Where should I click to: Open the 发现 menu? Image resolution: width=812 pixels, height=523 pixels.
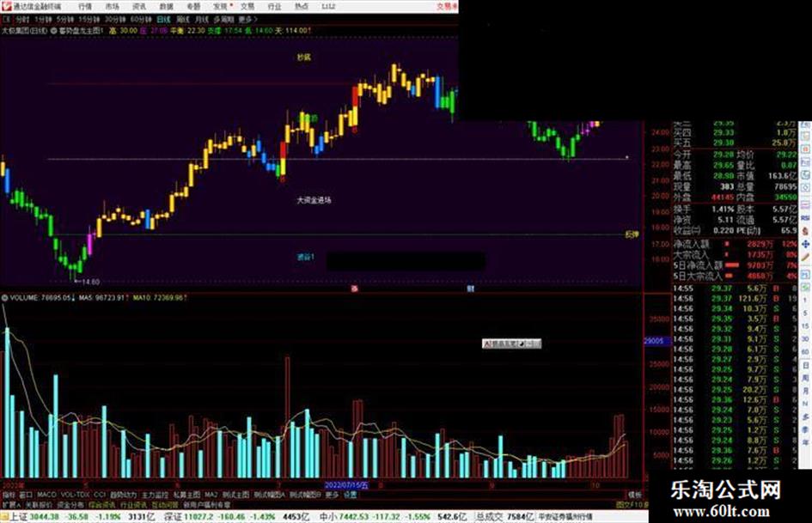coord(221,6)
